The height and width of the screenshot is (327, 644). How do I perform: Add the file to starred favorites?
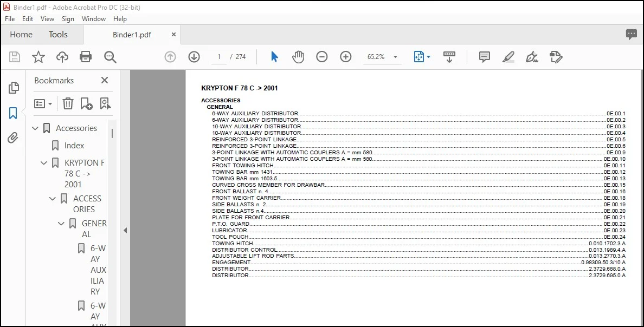(x=38, y=57)
